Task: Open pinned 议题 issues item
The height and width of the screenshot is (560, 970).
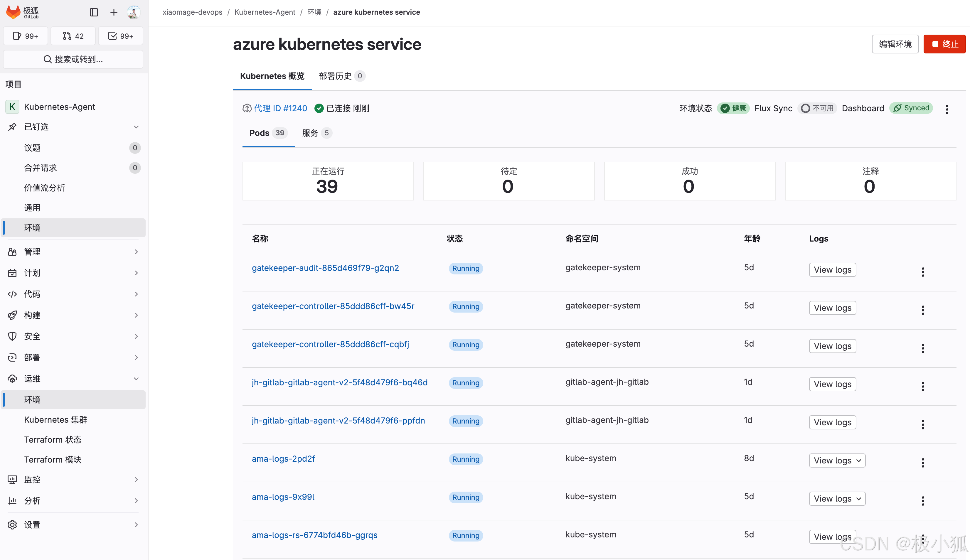Action: 73,148
